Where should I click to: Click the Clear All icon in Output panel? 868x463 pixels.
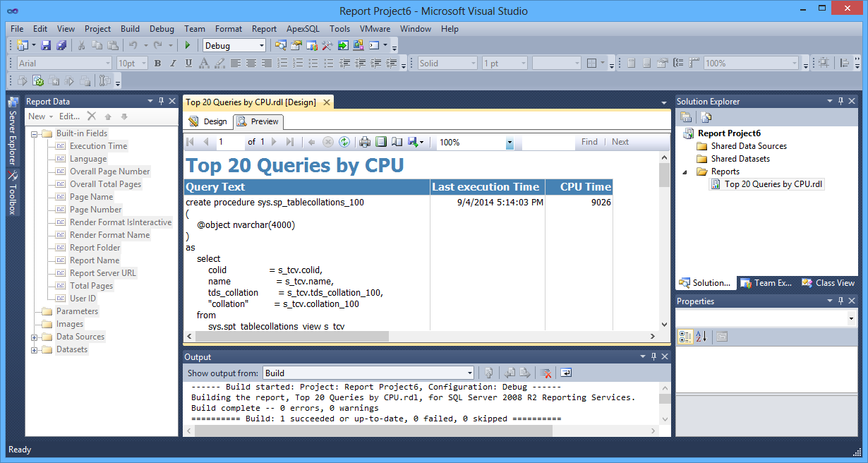[x=545, y=373]
